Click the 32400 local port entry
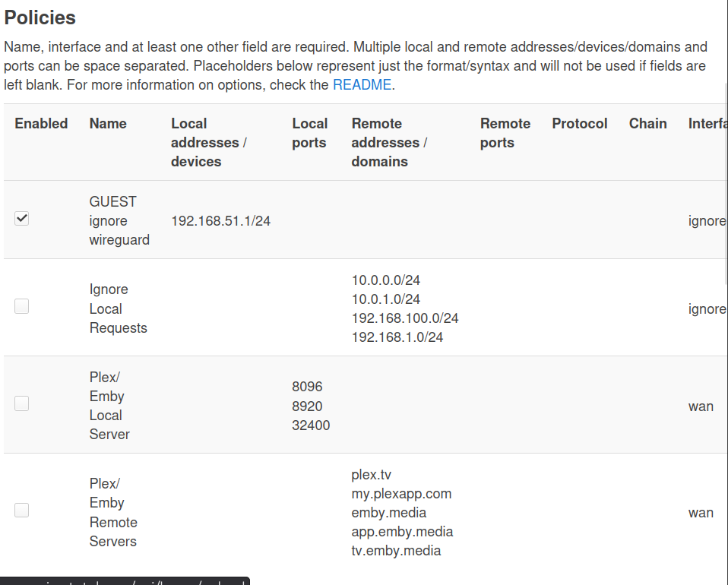 pos(311,425)
